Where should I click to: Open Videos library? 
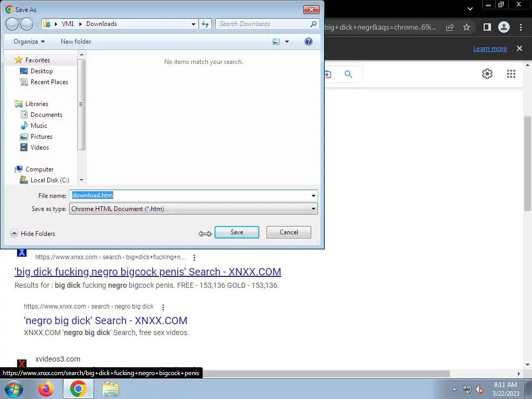coord(39,147)
